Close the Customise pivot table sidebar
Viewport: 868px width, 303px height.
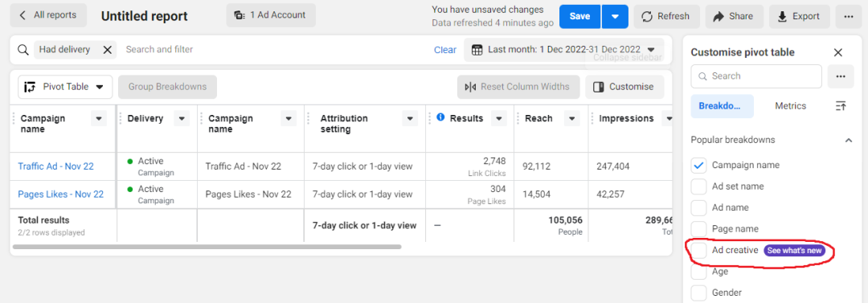pyautogui.click(x=838, y=52)
